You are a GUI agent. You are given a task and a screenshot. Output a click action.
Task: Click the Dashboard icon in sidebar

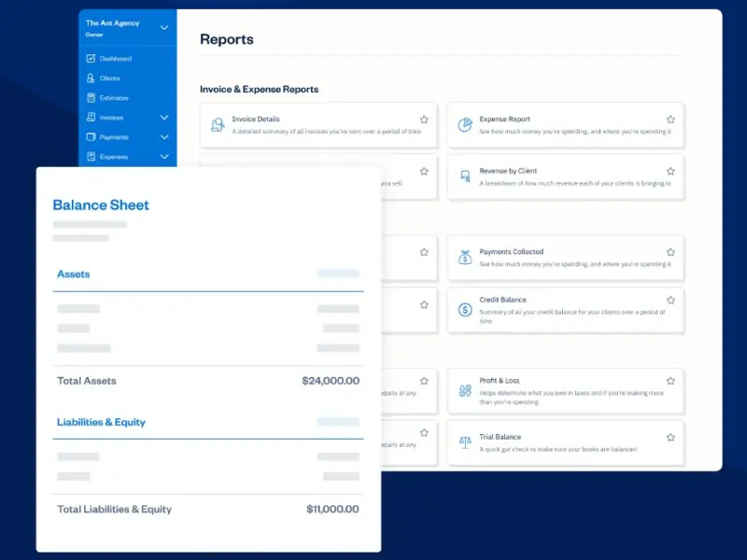[91, 59]
